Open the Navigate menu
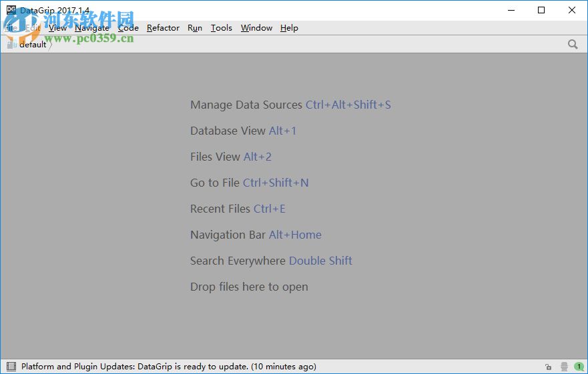This screenshot has width=588, height=374. coord(92,28)
